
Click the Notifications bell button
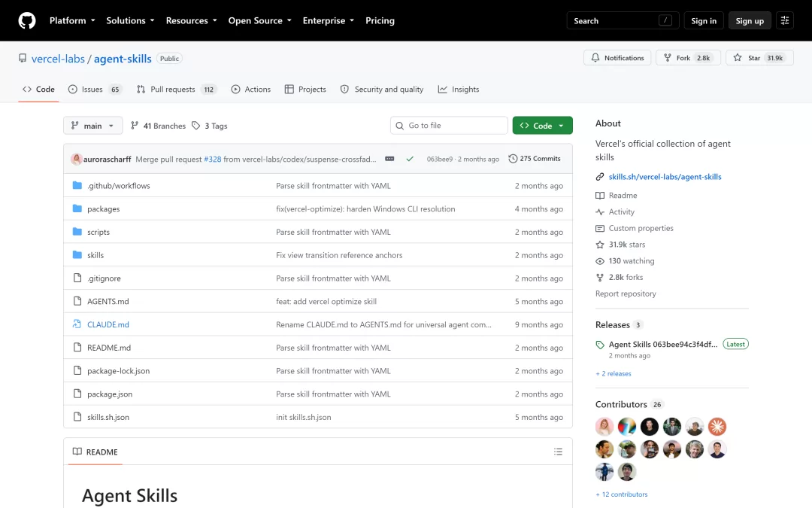click(x=617, y=58)
